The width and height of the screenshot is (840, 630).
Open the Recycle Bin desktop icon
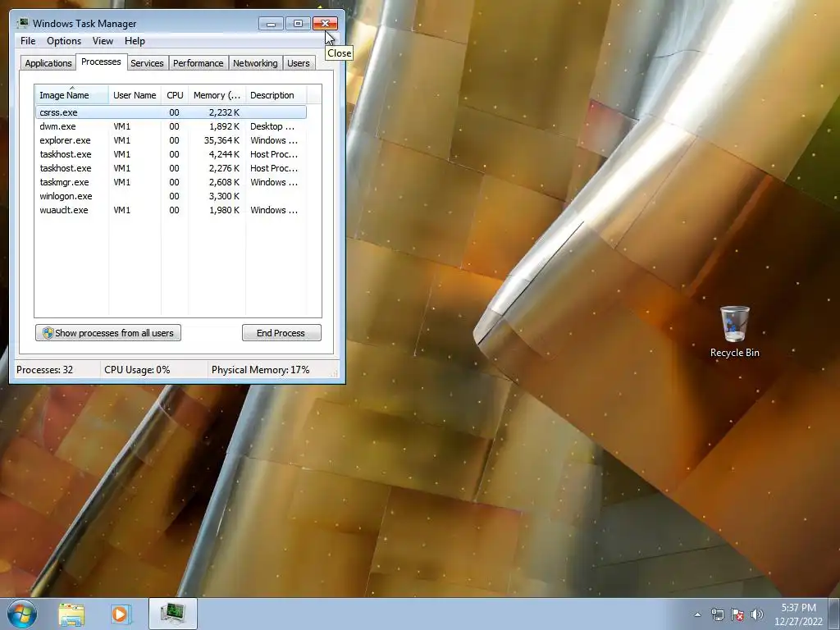pyautogui.click(x=734, y=331)
